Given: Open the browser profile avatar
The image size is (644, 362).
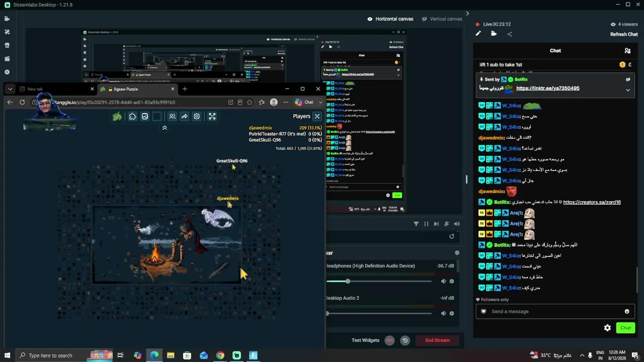Looking at the screenshot, I should (274, 102).
